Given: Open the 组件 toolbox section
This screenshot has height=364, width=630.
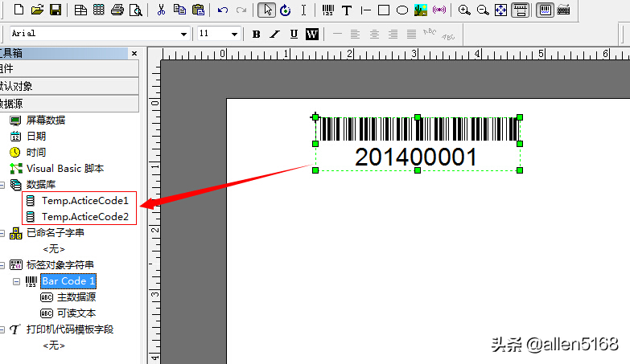Looking at the screenshot, I should click(69, 68).
